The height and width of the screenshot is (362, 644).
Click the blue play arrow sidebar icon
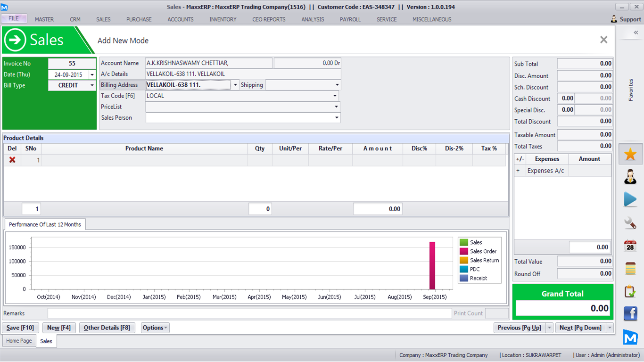click(x=630, y=199)
